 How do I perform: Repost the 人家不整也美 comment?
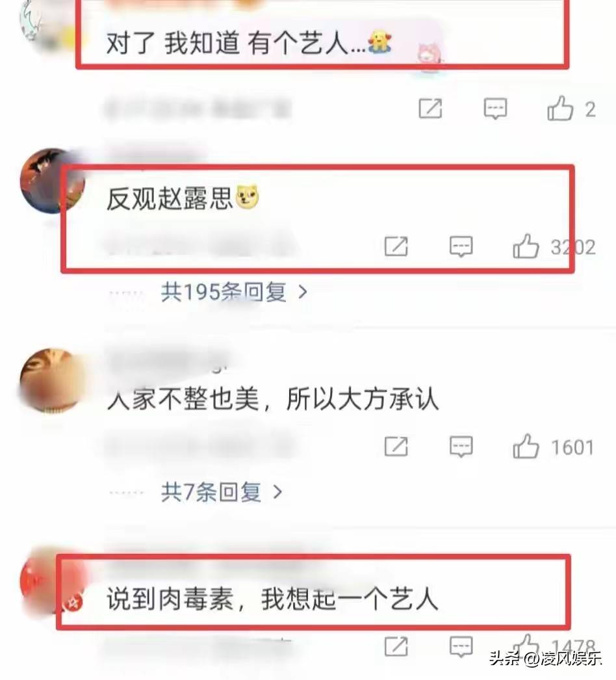point(396,446)
